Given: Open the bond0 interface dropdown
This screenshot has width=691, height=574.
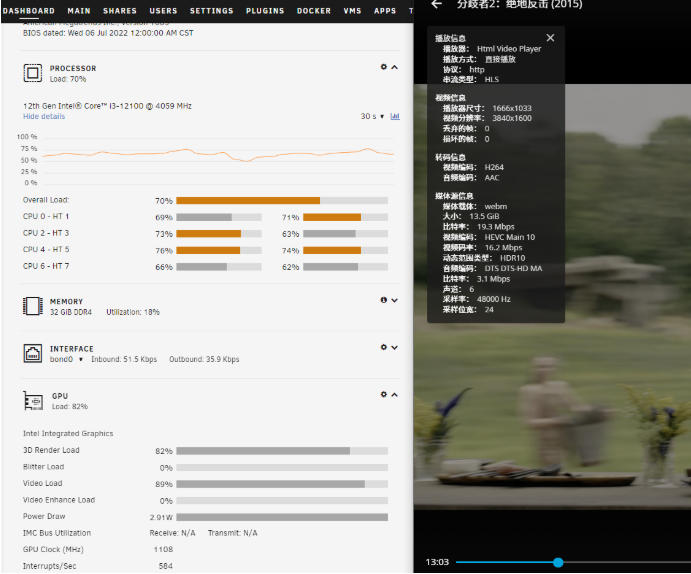Looking at the screenshot, I should coord(67,359).
